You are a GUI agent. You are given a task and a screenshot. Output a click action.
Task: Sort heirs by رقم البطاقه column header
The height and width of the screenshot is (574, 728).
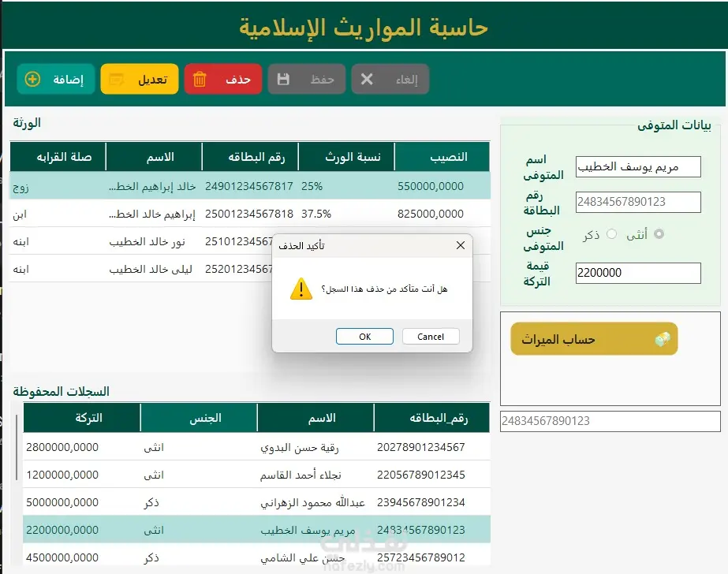(x=250, y=157)
